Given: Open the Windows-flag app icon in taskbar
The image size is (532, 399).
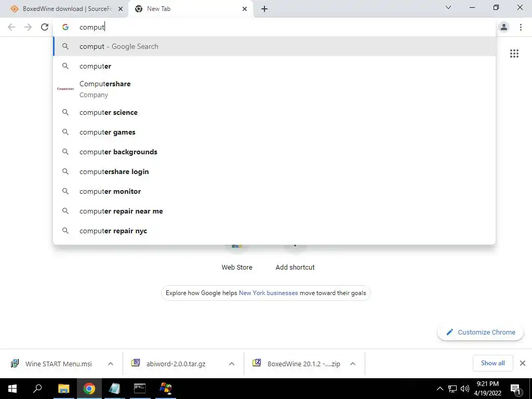Looking at the screenshot, I should (166, 389).
